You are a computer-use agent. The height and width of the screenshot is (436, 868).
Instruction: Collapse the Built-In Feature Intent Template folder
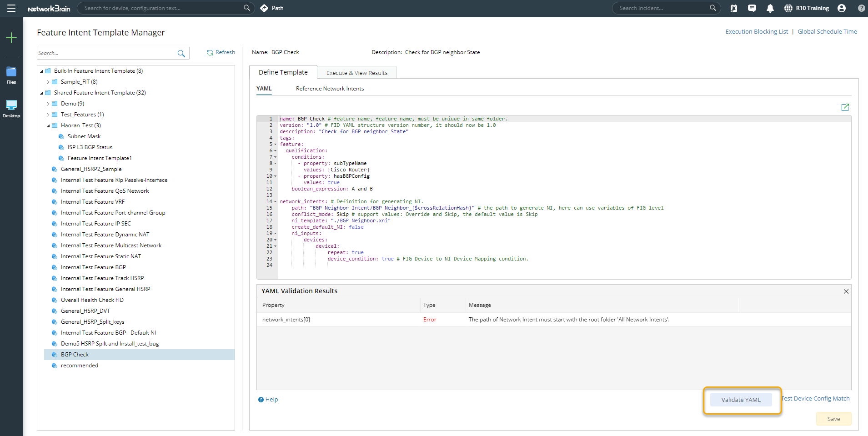pyautogui.click(x=42, y=71)
